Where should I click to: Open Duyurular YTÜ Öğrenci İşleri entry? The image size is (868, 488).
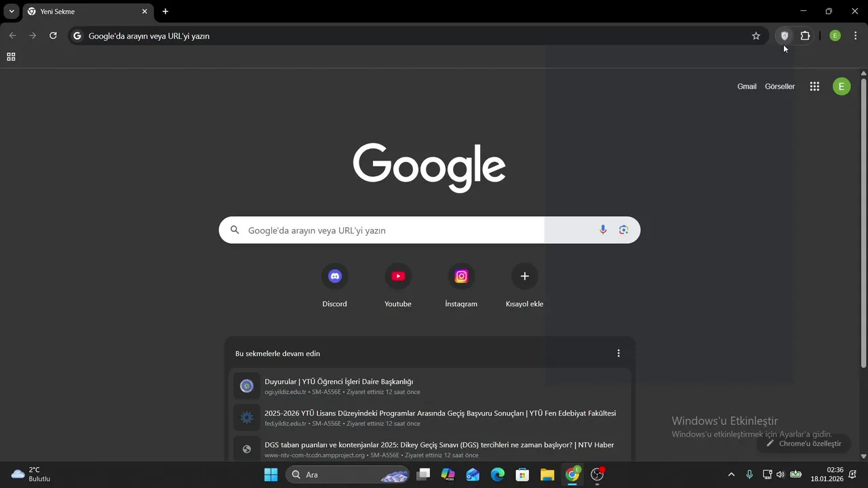430,386
